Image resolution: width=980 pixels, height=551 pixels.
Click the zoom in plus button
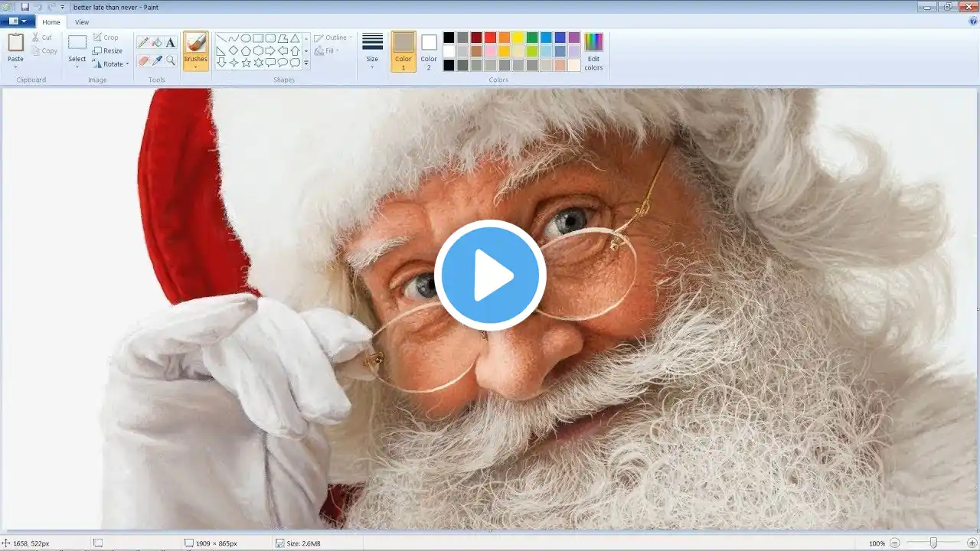click(x=972, y=543)
